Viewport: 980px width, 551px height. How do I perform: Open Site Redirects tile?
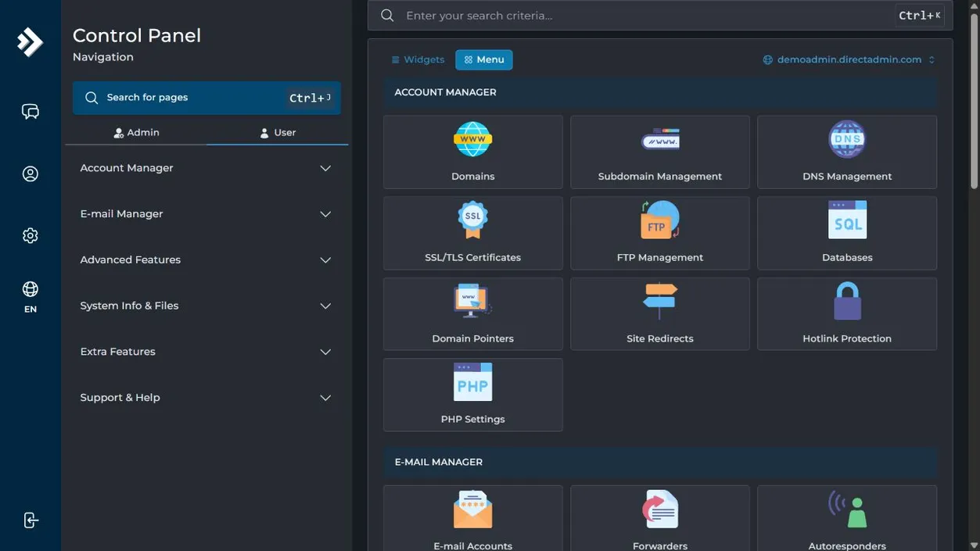pyautogui.click(x=659, y=314)
